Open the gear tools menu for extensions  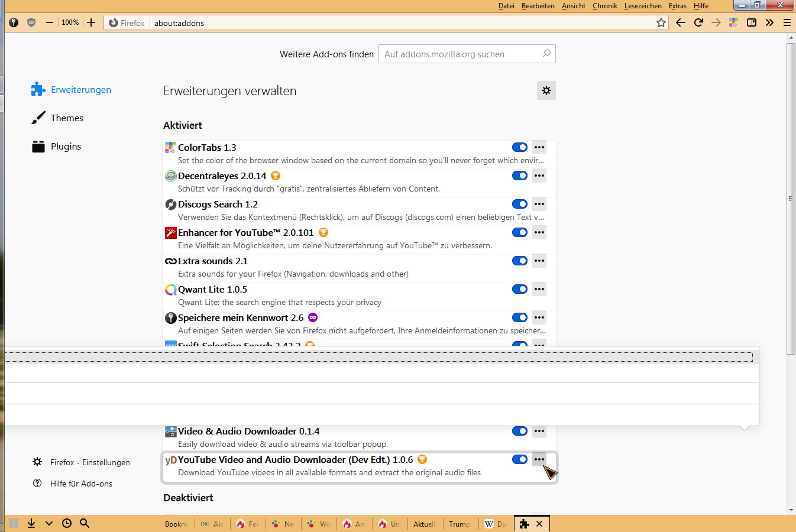[546, 90]
